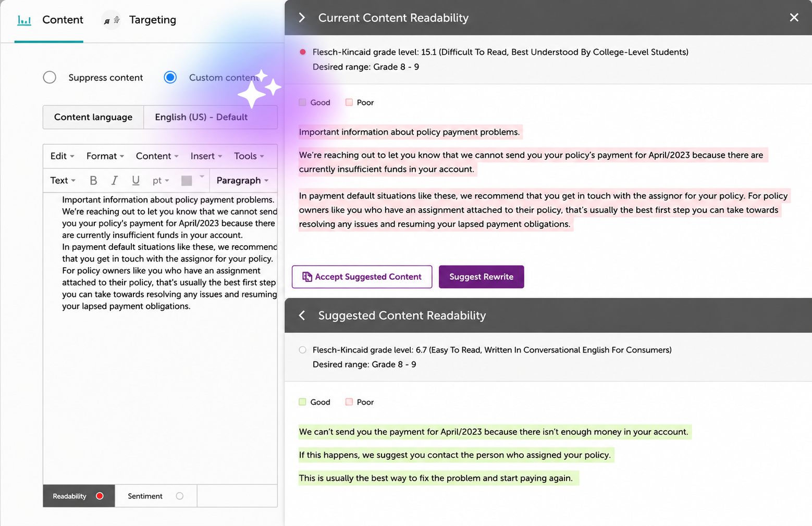The image size is (812, 526).
Task: Toggle Italic formatting
Action: pyautogui.click(x=114, y=180)
